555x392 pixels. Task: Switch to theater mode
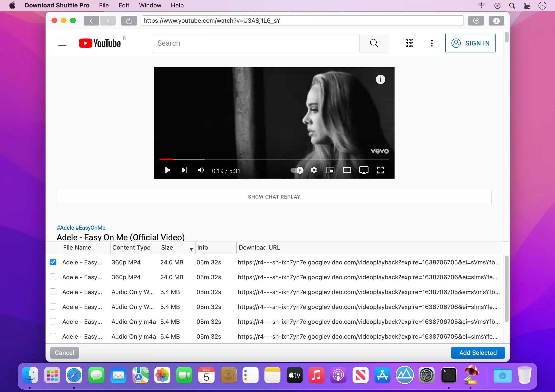coord(347,170)
